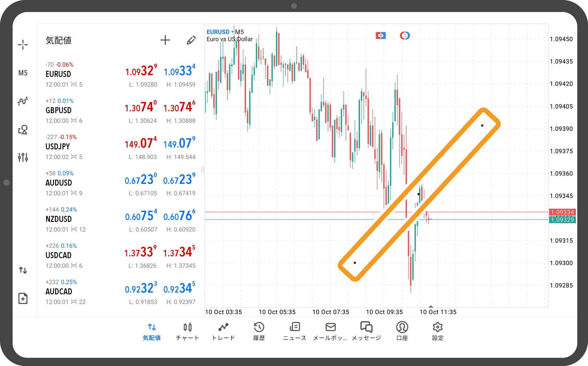Tap the new order document icon
The height and width of the screenshot is (366, 588).
pyautogui.click(x=23, y=298)
